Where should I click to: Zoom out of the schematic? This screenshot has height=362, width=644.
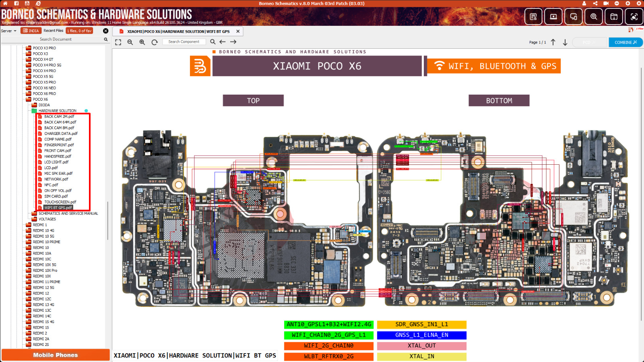[130, 42]
